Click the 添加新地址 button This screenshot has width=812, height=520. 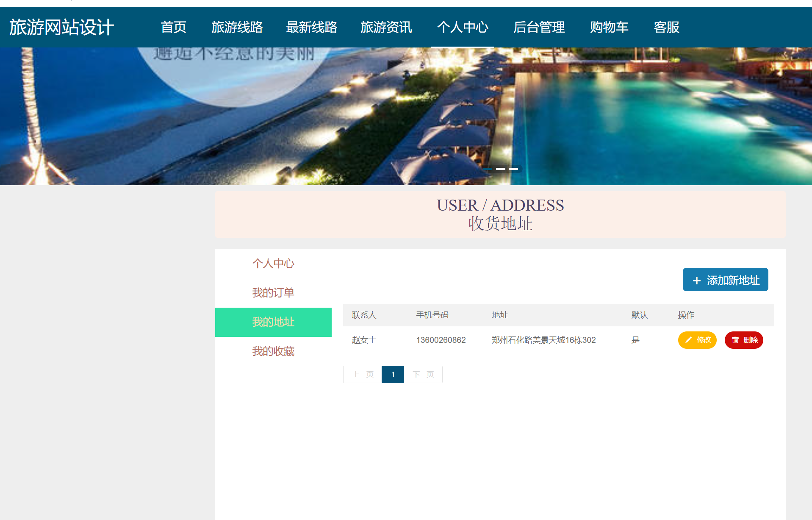point(725,280)
